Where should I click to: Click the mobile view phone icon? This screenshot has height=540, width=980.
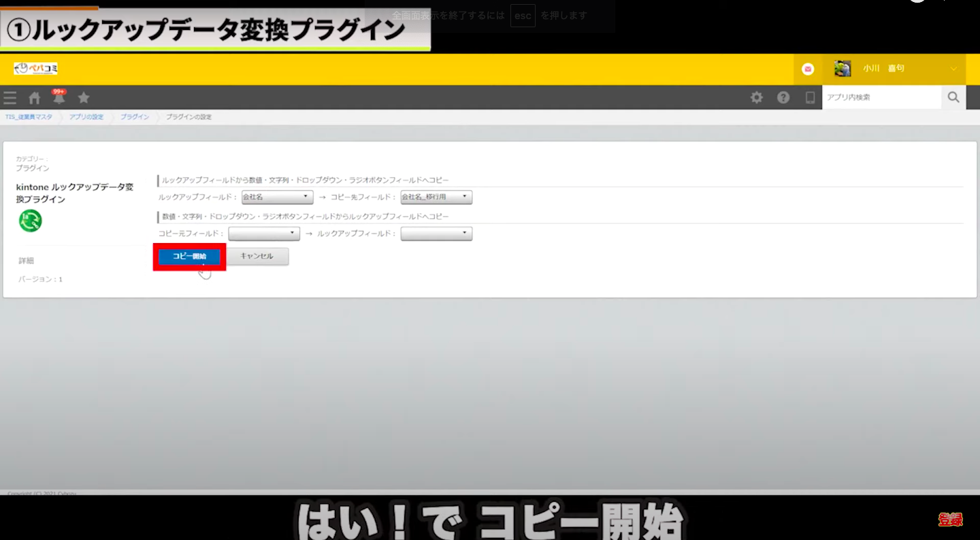coord(810,97)
